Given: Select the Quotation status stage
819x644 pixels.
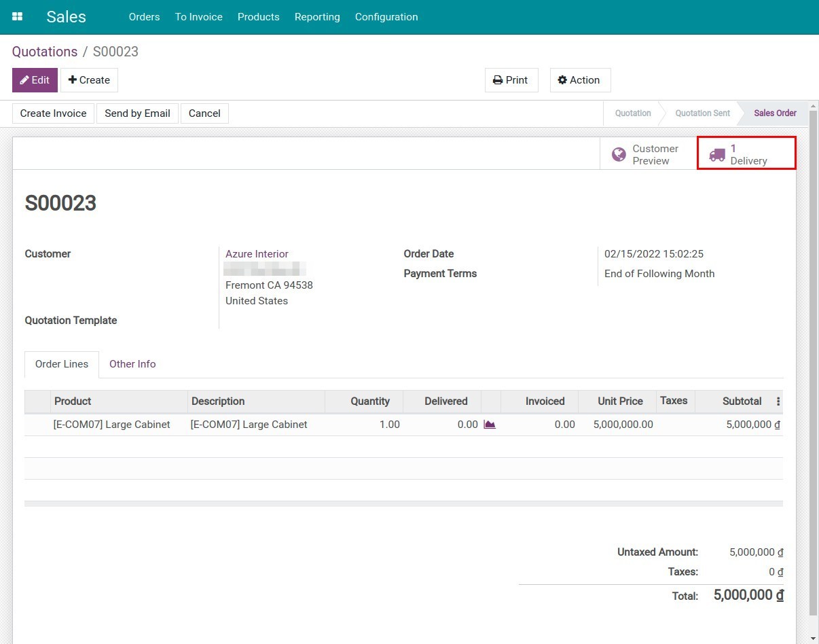Looking at the screenshot, I should coord(633,113).
